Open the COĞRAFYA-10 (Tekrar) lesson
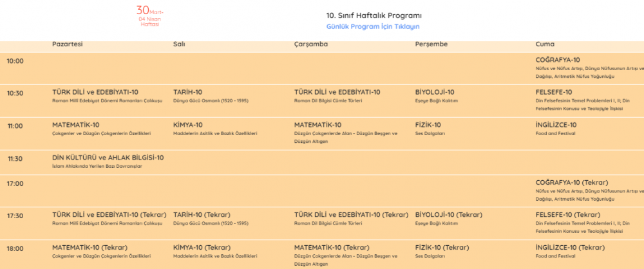The height and width of the screenshot is (269, 644). 572,182
